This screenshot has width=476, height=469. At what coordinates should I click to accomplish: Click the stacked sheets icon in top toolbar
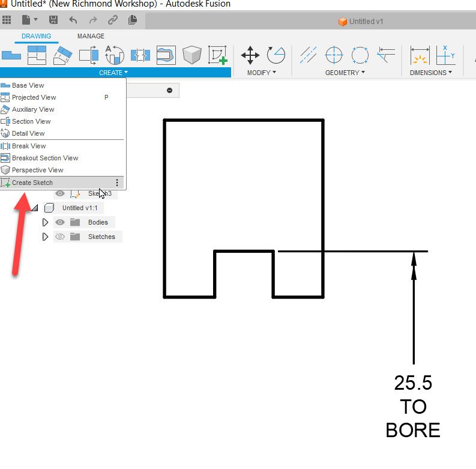pyautogui.click(x=133, y=20)
